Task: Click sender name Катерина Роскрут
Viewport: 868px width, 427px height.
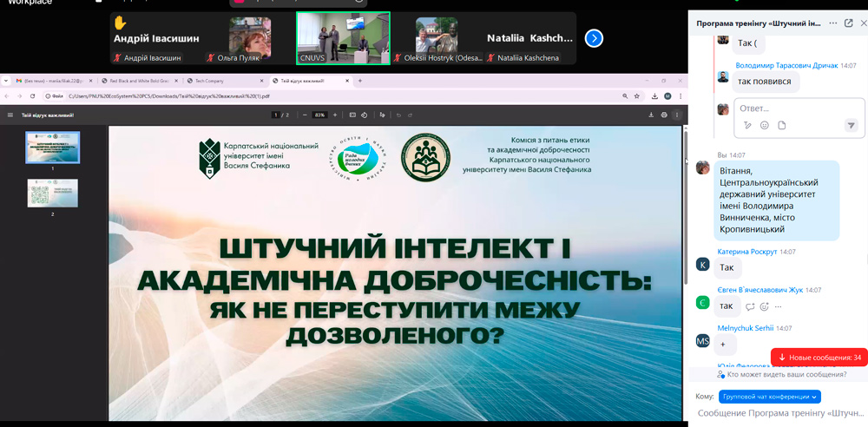Action: [x=747, y=252]
